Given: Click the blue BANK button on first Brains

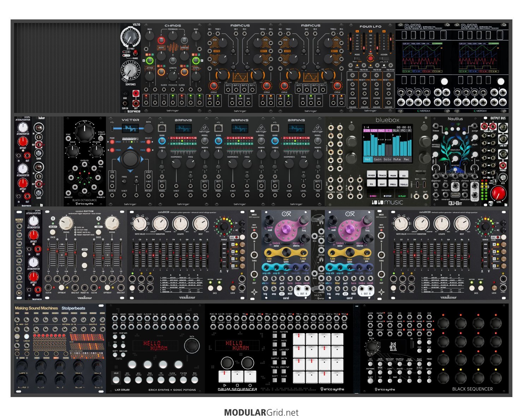Looking at the screenshot, I should pyautogui.click(x=162, y=141).
